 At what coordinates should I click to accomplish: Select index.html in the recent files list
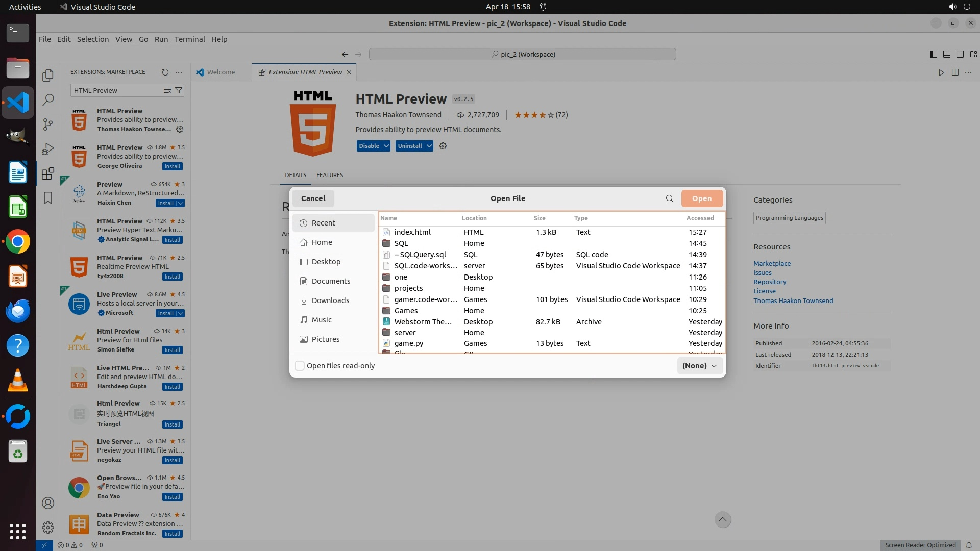412,232
